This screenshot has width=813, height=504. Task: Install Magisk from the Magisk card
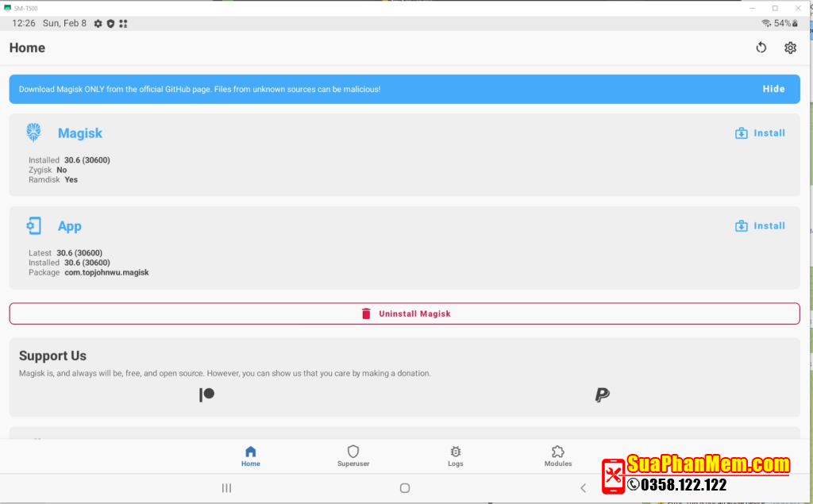click(x=760, y=133)
